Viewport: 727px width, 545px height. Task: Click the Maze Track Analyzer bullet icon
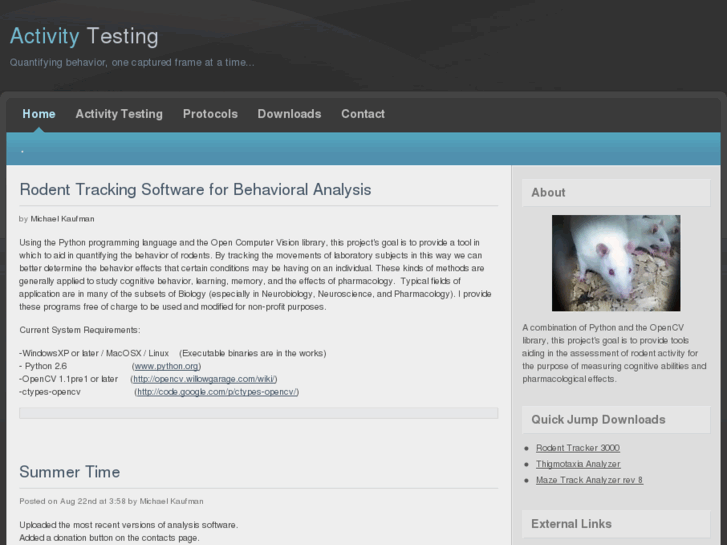[527, 481]
